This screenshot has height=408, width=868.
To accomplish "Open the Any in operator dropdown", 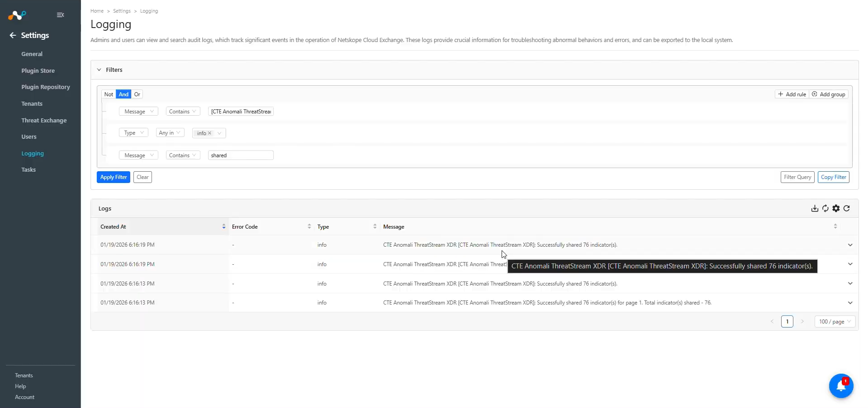I will [x=170, y=133].
